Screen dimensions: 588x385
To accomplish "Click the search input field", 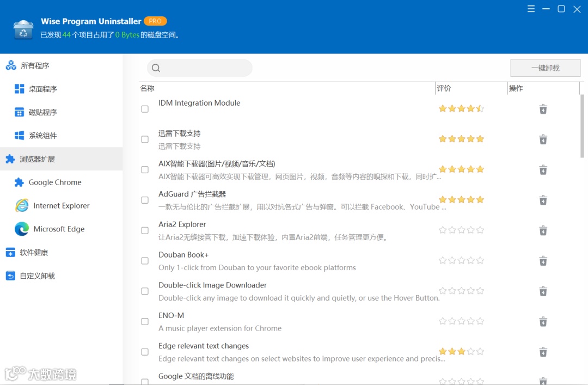I will pos(200,68).
